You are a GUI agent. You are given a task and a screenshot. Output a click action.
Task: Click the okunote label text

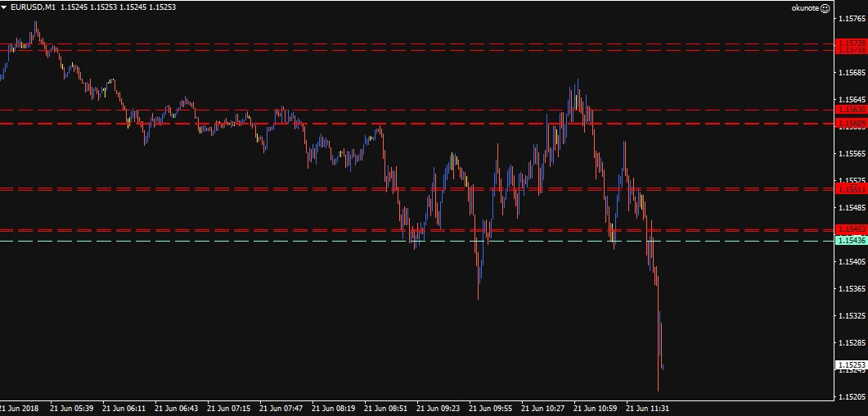click(x=805, y=8)
